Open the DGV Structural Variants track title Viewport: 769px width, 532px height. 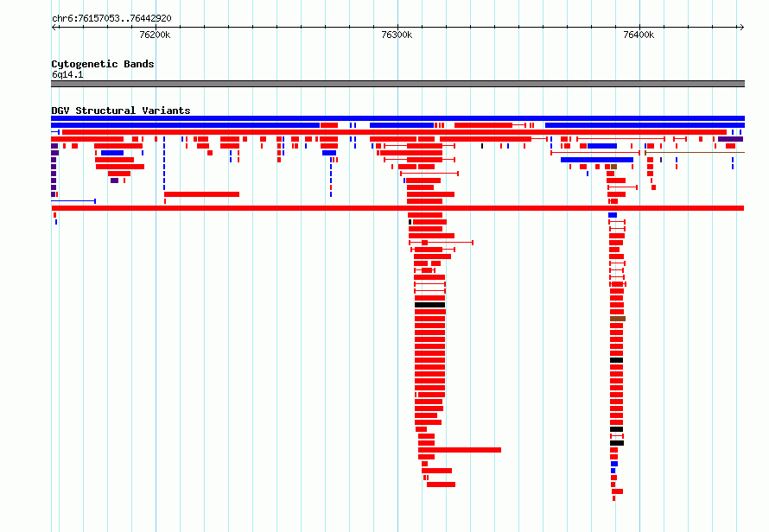coord(121,111)
